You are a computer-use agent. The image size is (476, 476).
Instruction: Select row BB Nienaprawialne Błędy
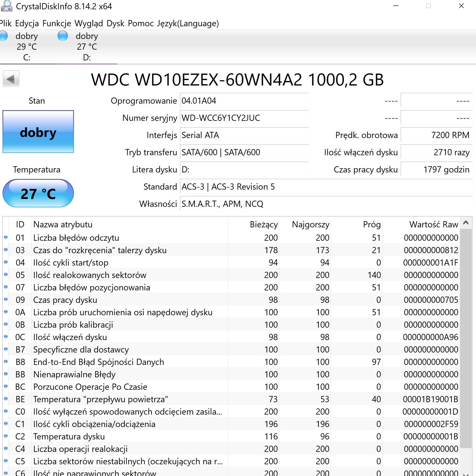point(231,374)
